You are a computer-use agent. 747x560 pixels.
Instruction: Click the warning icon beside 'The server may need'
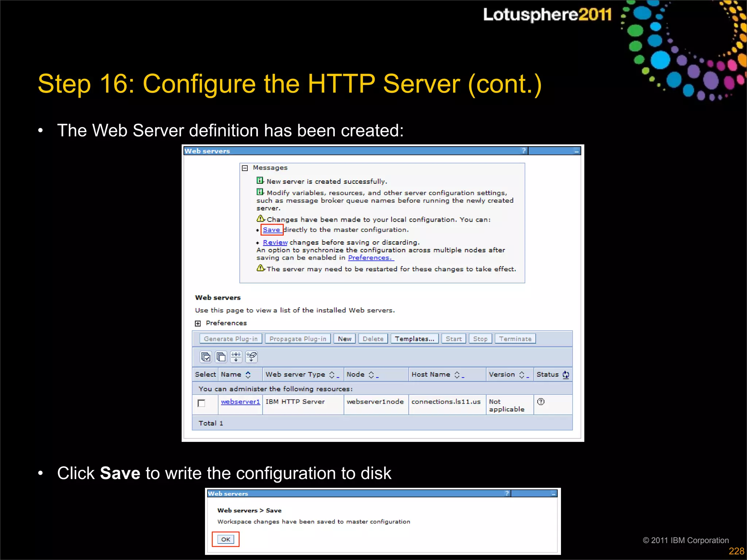click(x=260, y=268)
